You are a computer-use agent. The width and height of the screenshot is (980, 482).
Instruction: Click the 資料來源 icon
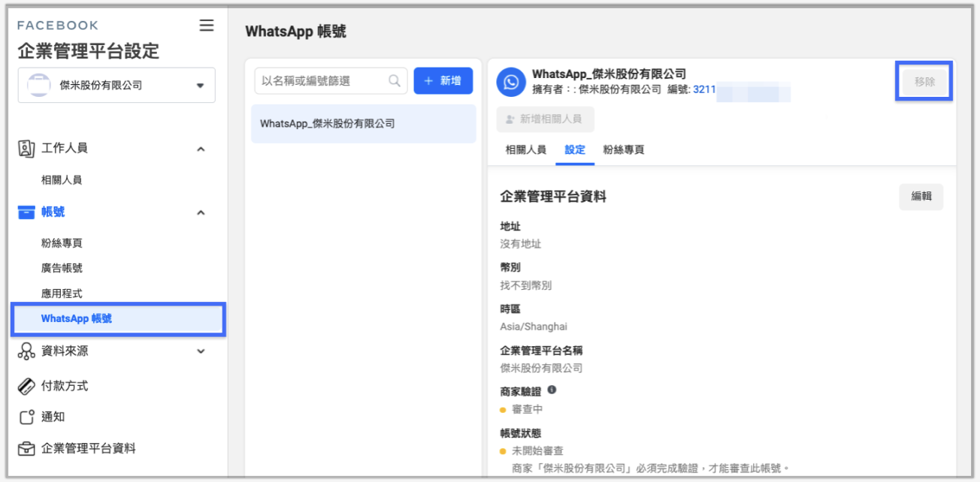coord(26,351)
